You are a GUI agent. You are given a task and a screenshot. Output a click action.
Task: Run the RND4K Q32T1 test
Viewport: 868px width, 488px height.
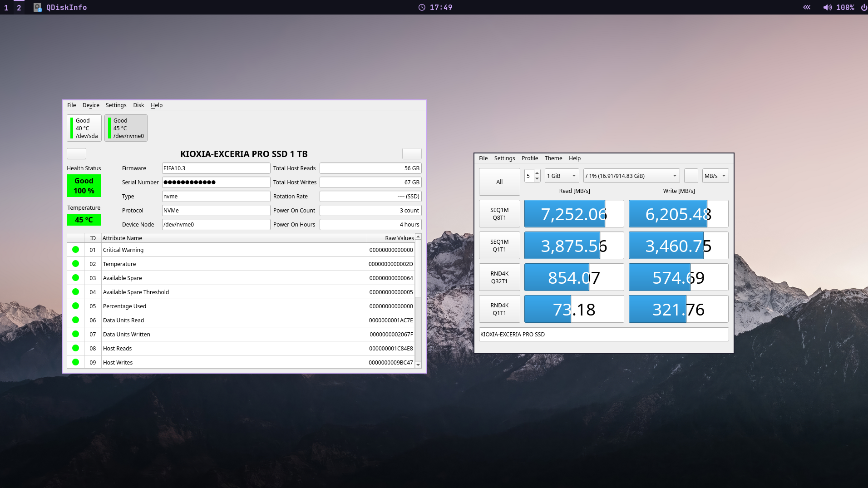(x=499, y=277)
